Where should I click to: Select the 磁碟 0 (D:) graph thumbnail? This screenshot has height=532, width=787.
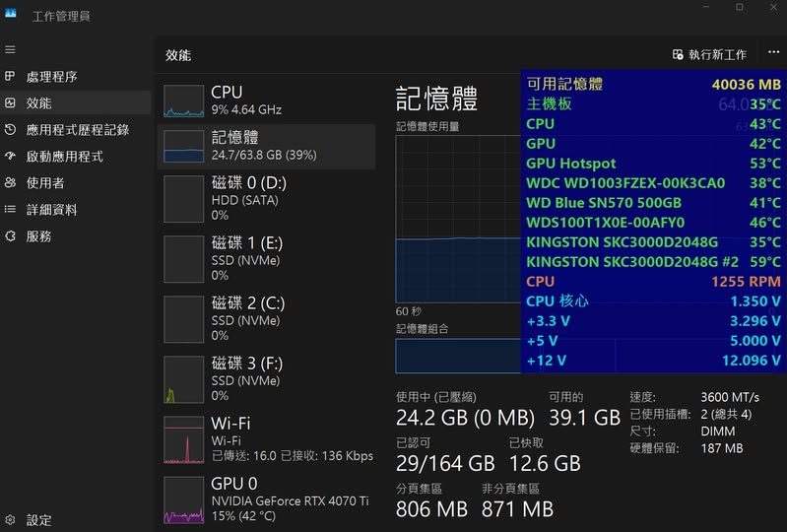pyautogui.click(x=184, y=199)
